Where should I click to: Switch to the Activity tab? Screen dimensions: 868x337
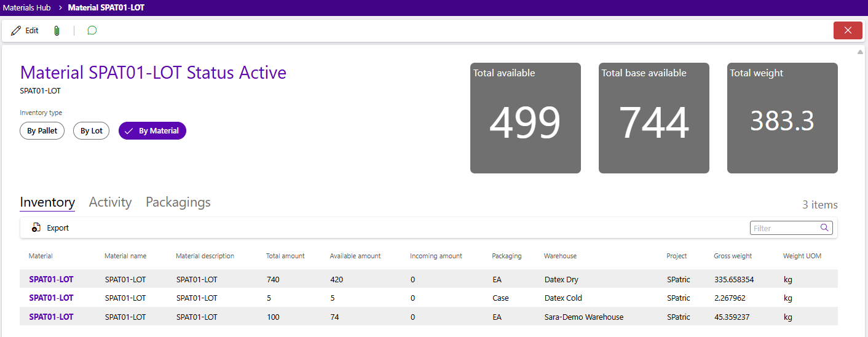coord(110,202)
